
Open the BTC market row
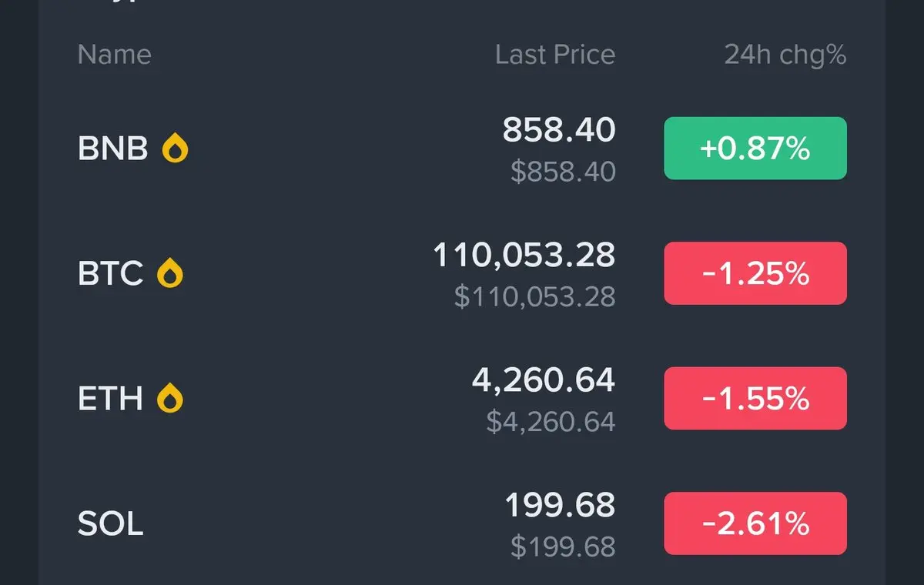tap(462, 273)
